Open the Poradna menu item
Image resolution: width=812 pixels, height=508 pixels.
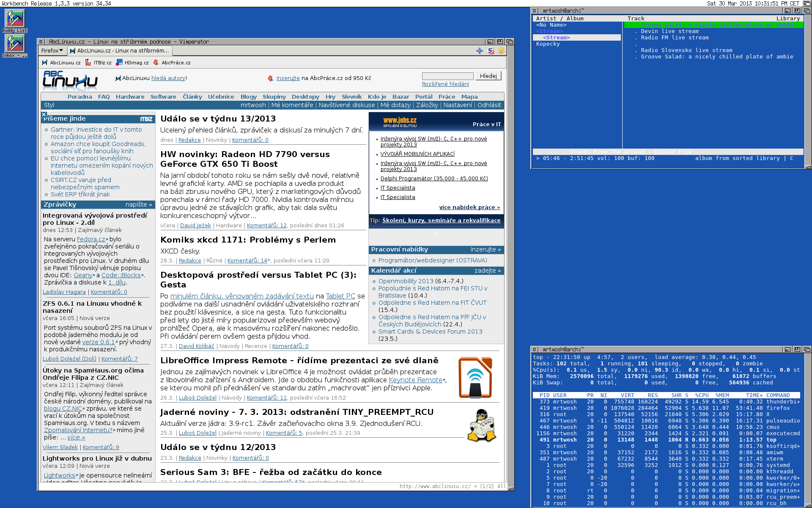click(x=80, y=97)
